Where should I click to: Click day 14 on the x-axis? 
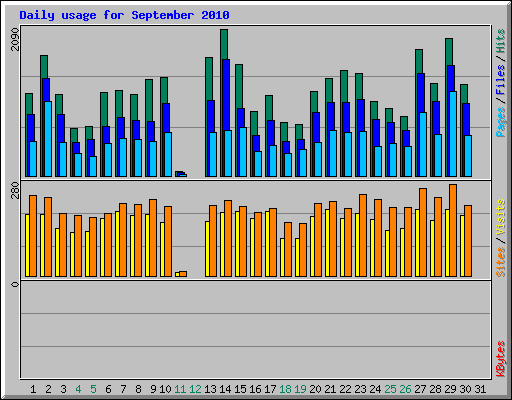pos(225,389)
